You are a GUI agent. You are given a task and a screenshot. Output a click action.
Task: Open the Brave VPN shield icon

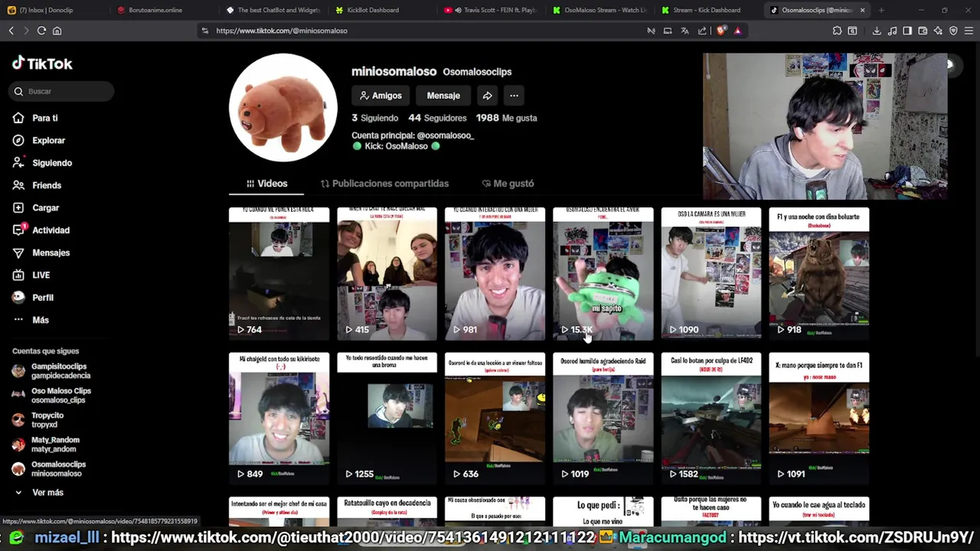[x=953, y=31]
